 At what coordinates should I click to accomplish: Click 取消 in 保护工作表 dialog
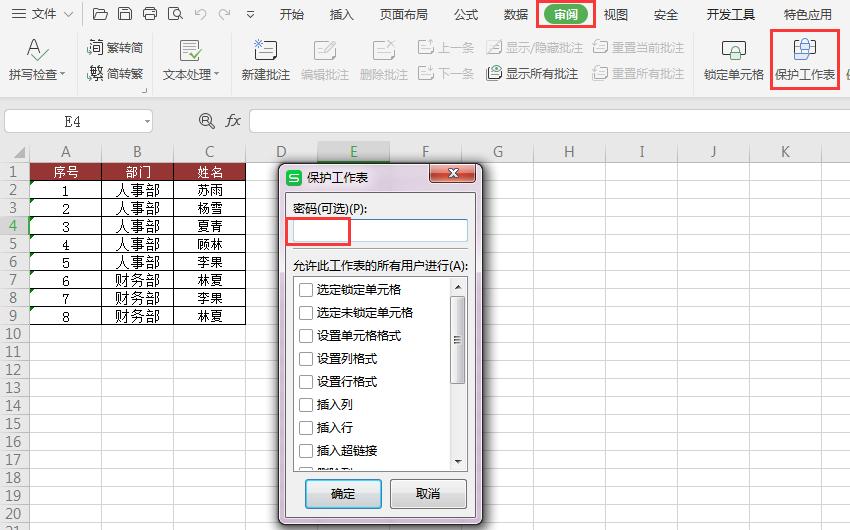[x=428, y=494]
